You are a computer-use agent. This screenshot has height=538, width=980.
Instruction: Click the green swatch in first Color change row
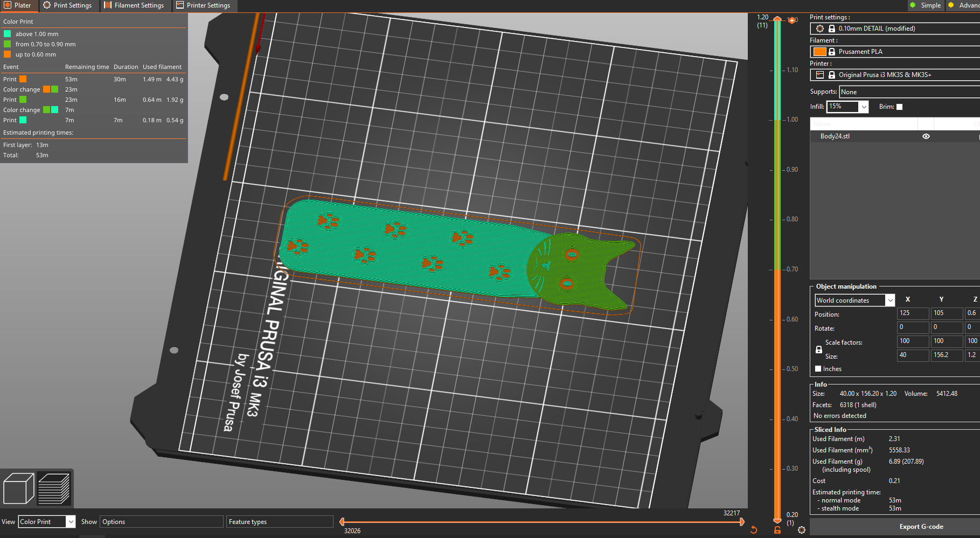tap(54, 89)
